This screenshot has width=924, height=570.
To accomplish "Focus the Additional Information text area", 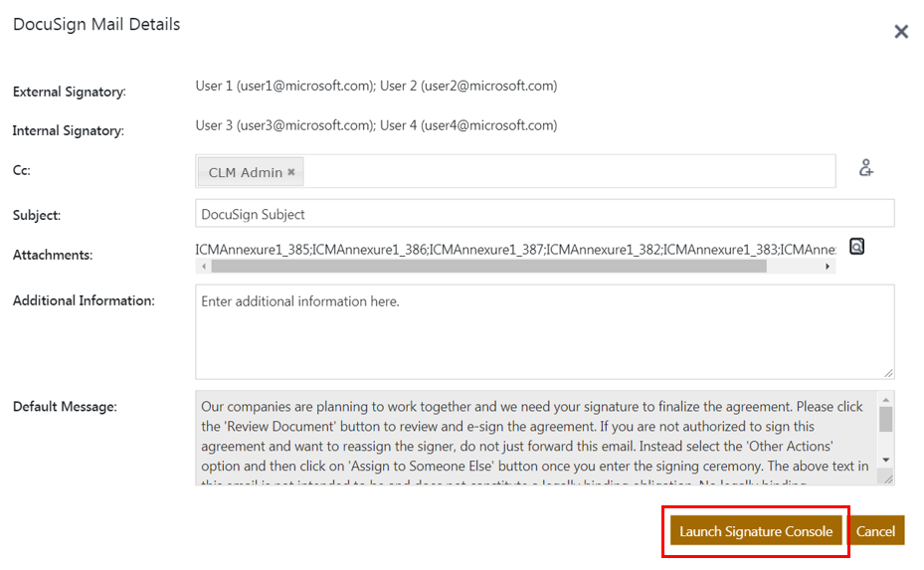I will pos(544,332).
